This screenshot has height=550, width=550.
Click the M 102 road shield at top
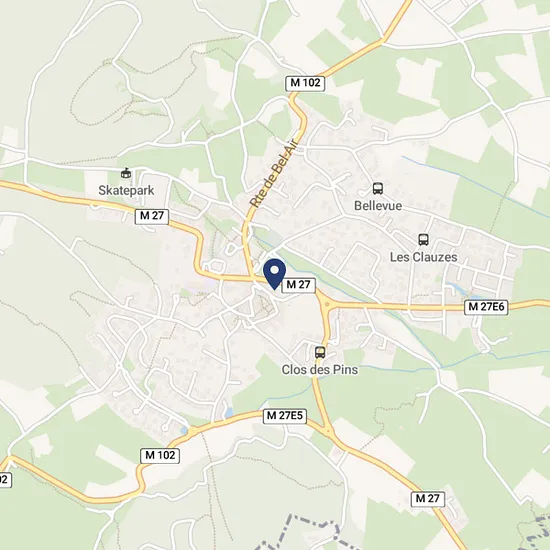tap(305, 83)
